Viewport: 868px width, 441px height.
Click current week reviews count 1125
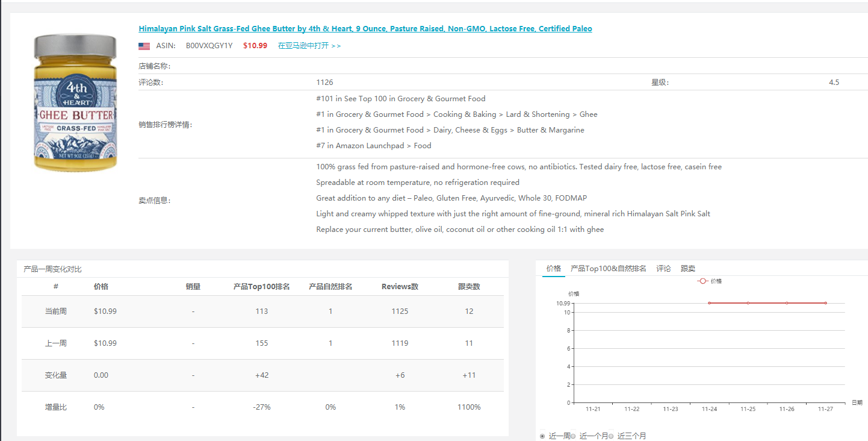[x=400, y=311]
